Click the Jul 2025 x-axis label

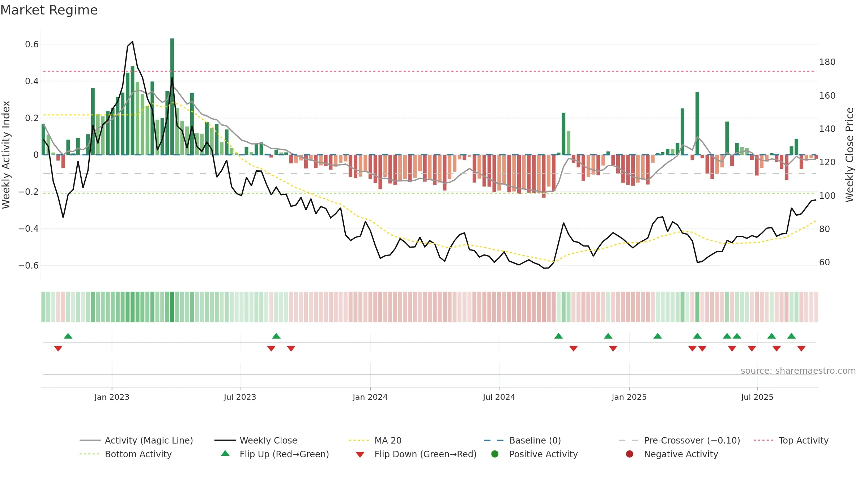click(x=757, y=397)
